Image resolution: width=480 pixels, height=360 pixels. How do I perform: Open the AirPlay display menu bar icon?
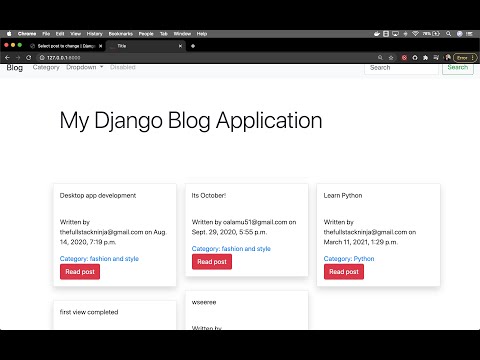pos(395,34)
